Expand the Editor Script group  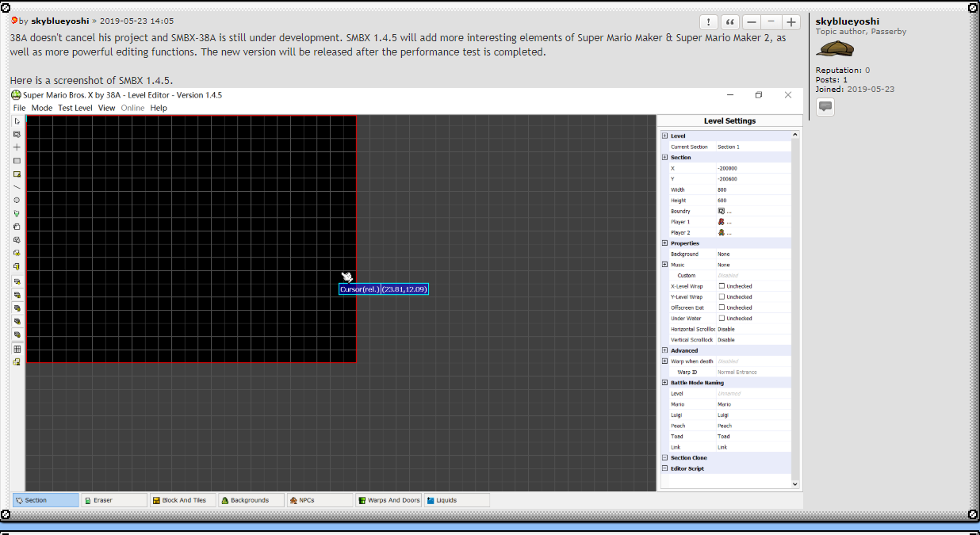(x=664, y=468)
